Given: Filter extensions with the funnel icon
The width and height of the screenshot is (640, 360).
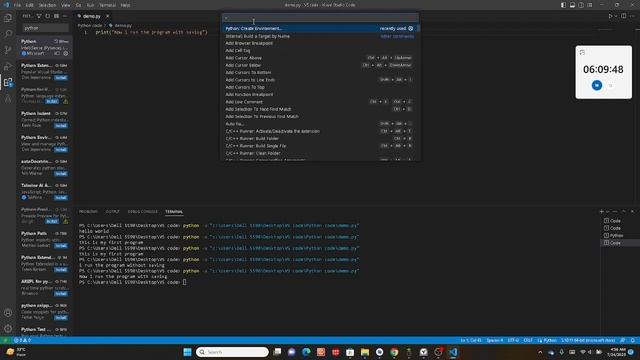Looking at the screenshot, I should (x=39, y=16).
